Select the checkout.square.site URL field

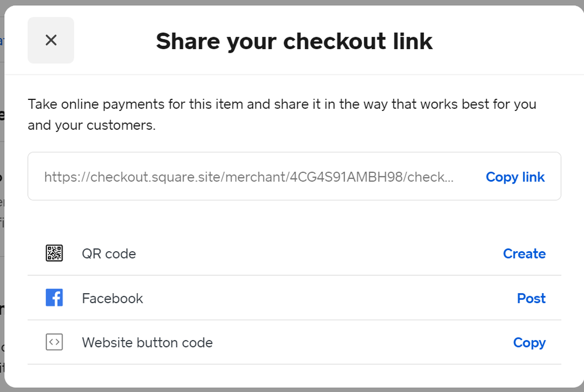[248, 177]
